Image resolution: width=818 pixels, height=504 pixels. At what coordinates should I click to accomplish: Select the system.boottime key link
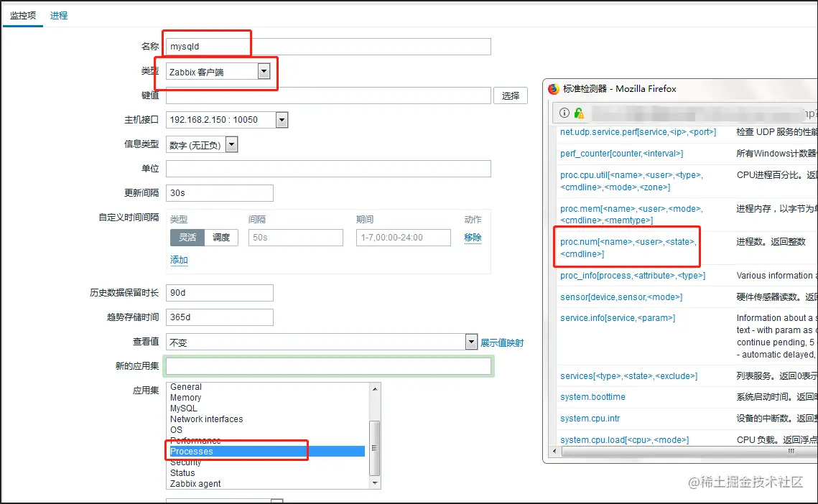592,397
